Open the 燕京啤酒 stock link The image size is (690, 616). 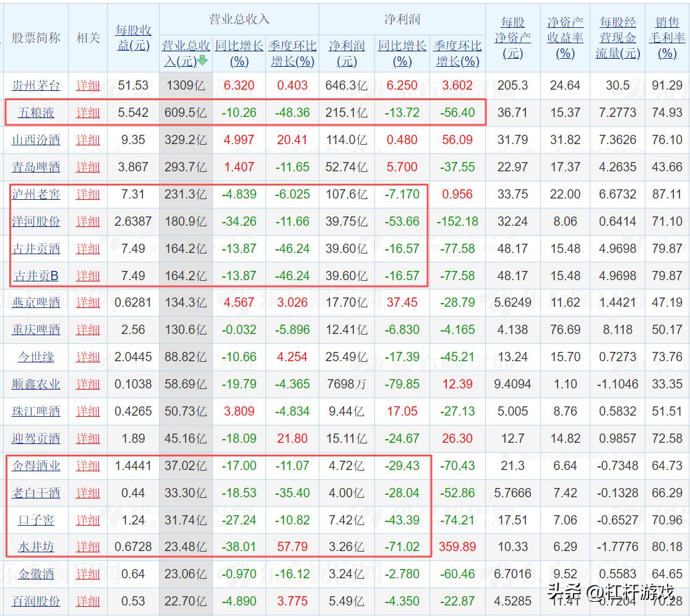coord(36,302)
